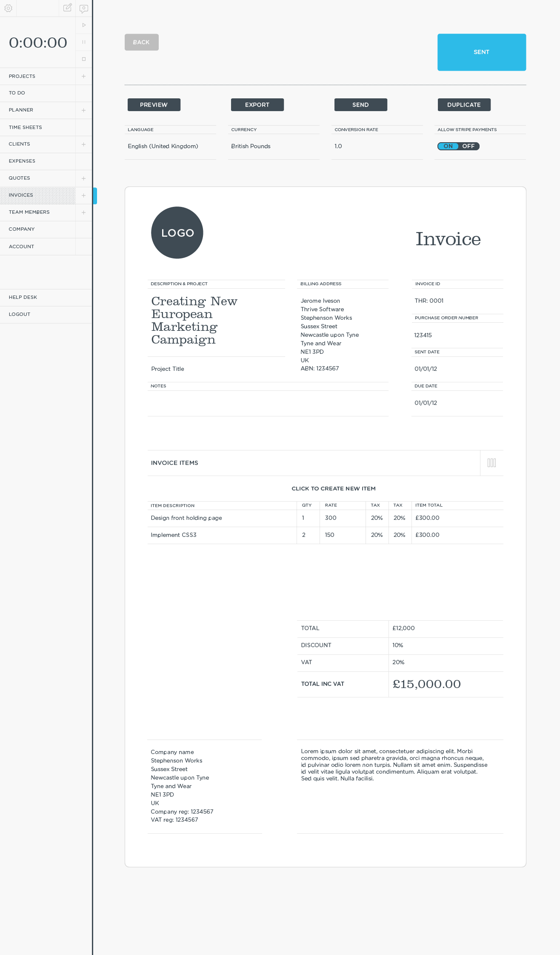Viewport: 560px width, 955px height.
Task: Click the invoice items columns icon
Action: (x=491, y=463)
